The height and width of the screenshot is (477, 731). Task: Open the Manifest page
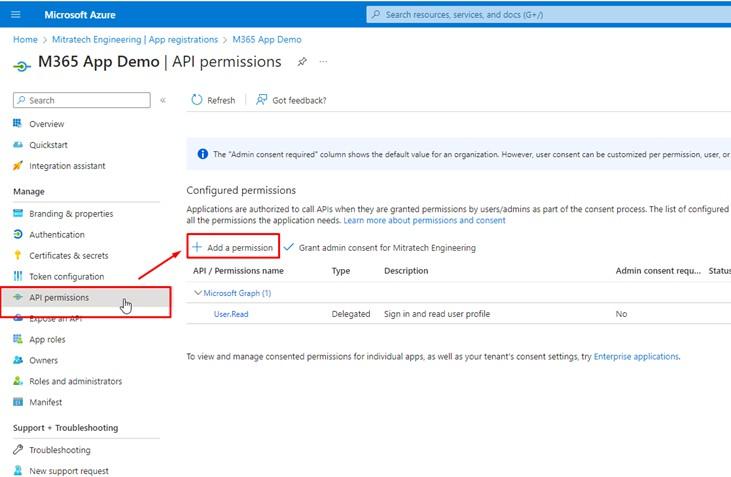tap(46, 402)
